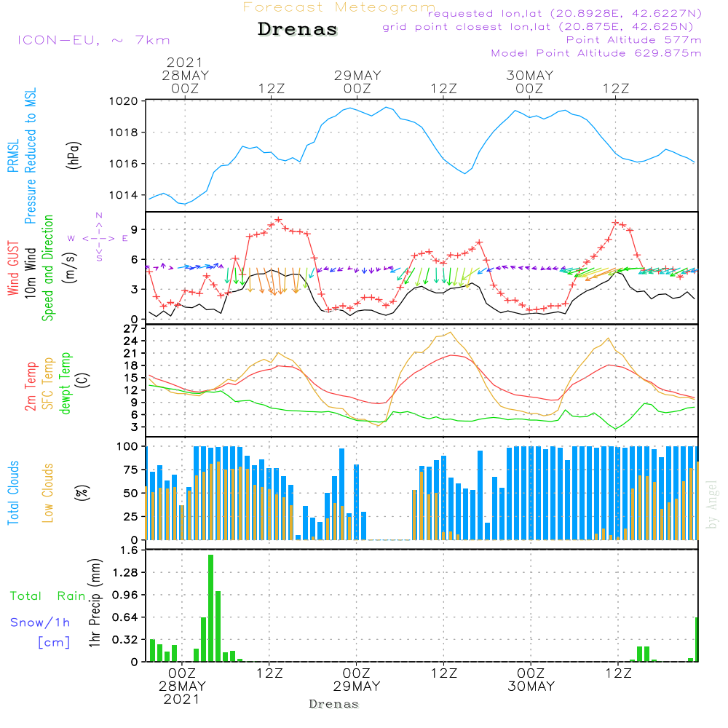
Task: Select the blue "Total Clouds" label
Action: (13, 493)
